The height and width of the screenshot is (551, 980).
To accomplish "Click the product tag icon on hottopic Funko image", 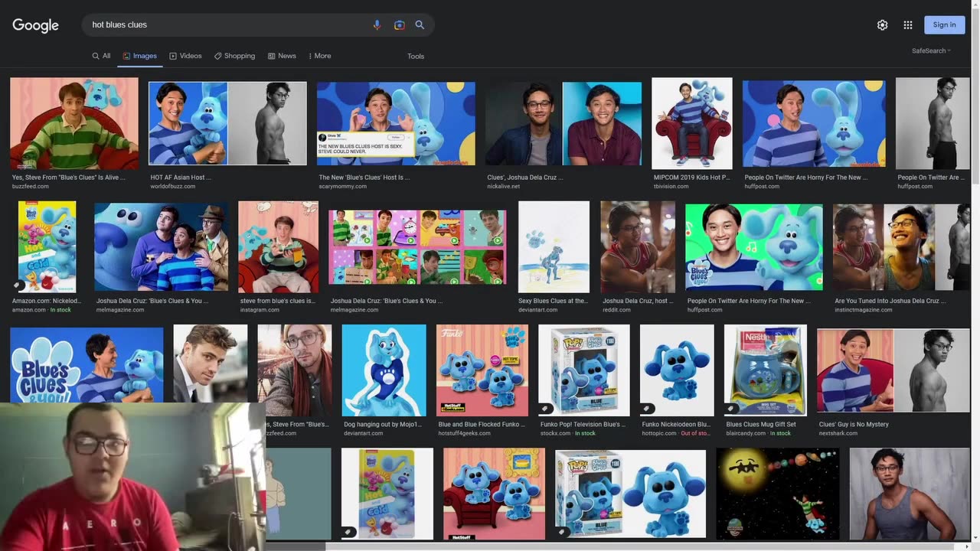I will (646, 409).
